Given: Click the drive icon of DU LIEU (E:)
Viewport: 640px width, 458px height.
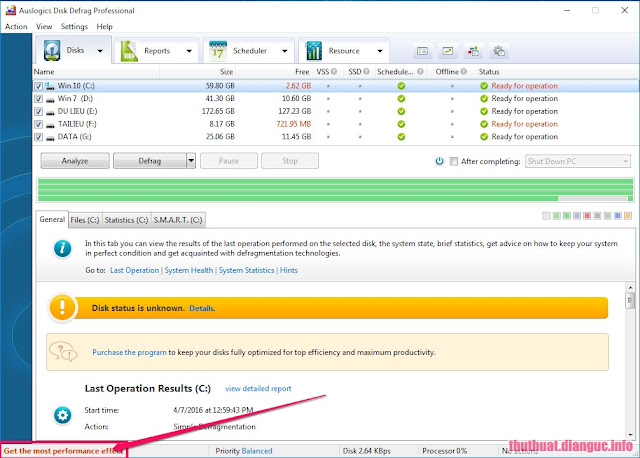Looking at the screenshot, I should coord(50,111).
